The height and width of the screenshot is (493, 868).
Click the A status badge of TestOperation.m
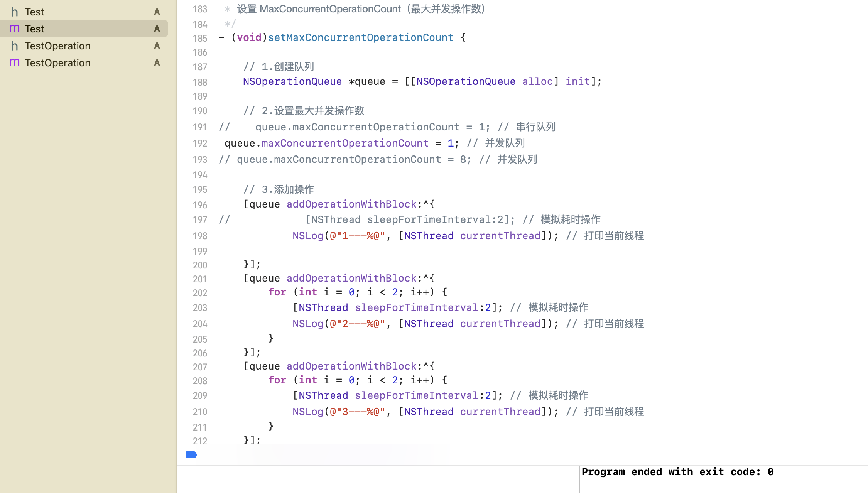click(157, 62)
